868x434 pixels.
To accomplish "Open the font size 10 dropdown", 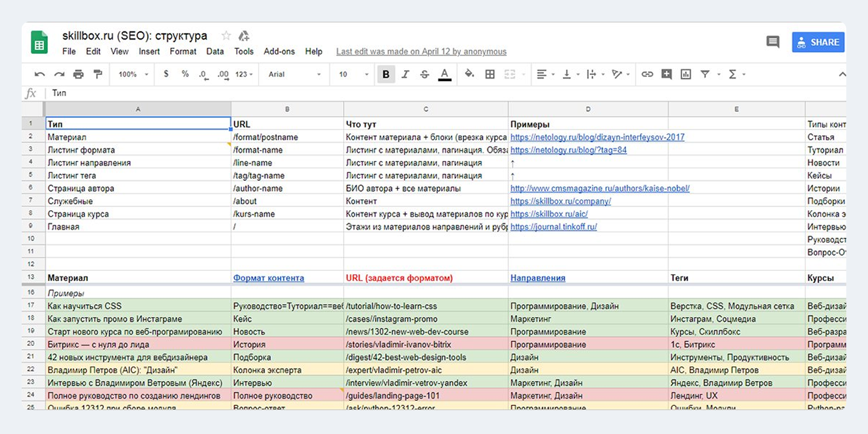I will [x=354, y=75].
